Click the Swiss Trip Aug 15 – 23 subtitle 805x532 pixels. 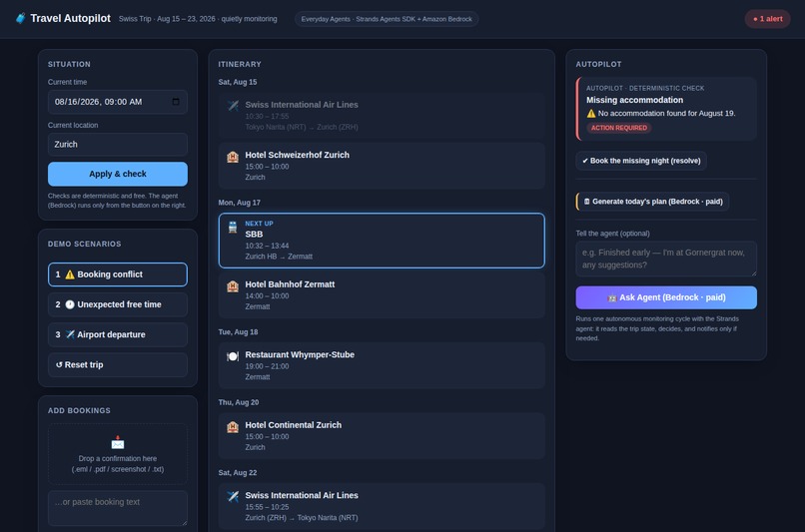click(x=198, y=19)
